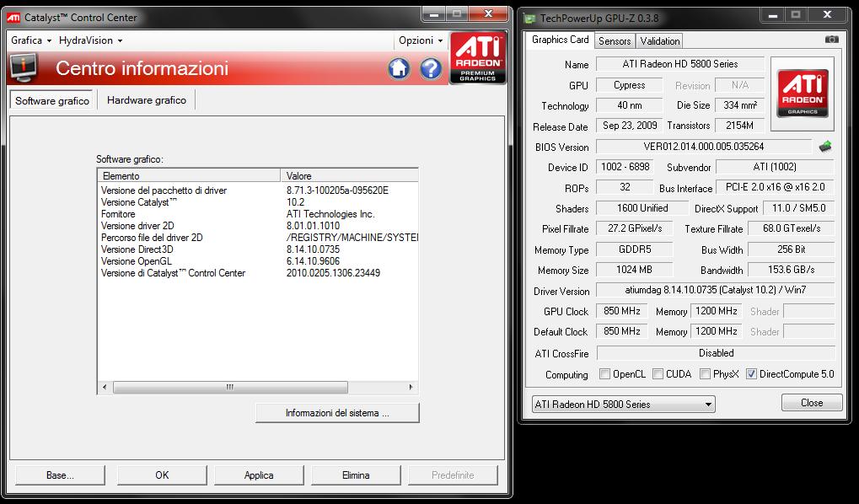Image resolution: width=859 pixels, height=504 pixels.
Task: Click the Centro informazioni monitor icon
Action: 24,68
